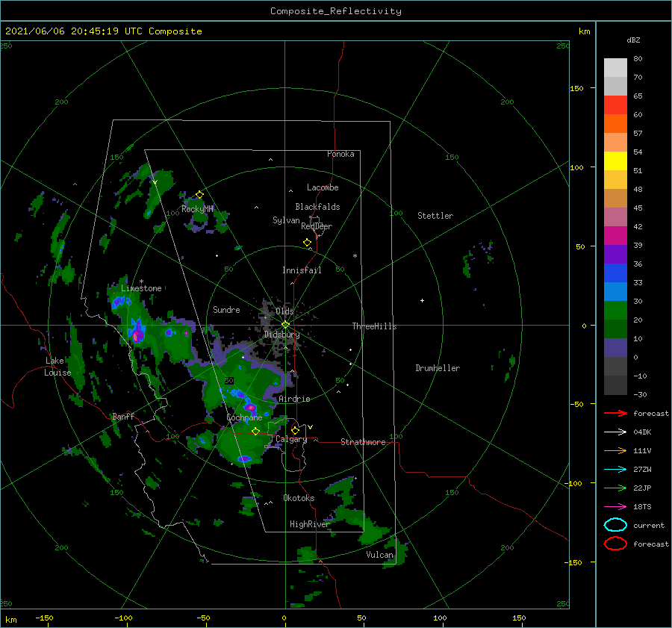Image resolution: width=672 pixels, height=628 pixels.
Task: Click the red forecast arrow in legend
Action: [615, 413]
